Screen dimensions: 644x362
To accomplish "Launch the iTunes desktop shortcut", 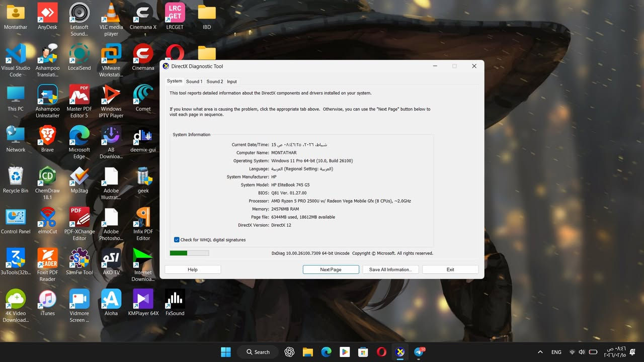I will (47, 300).
